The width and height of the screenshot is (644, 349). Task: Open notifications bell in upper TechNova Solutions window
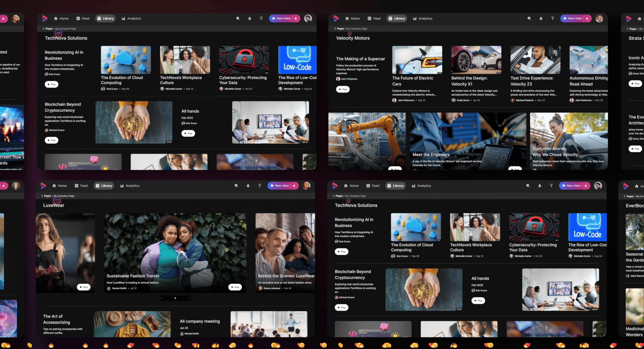[249, 18]
